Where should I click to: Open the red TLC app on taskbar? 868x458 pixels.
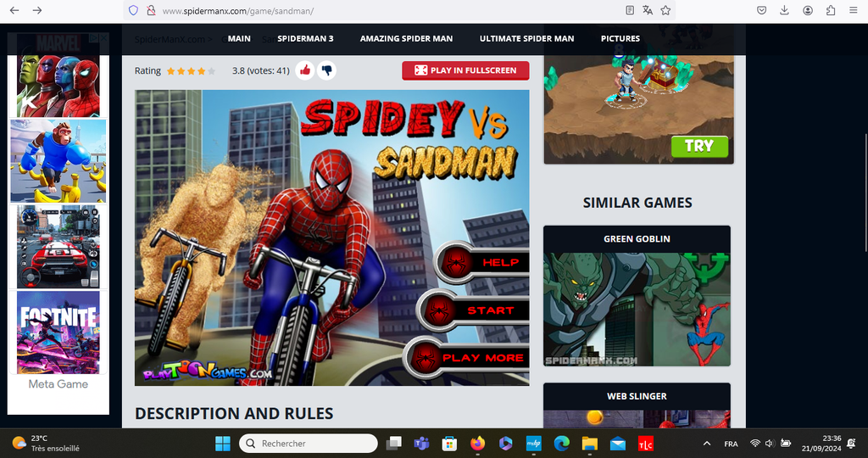click(x=645, y=443)
